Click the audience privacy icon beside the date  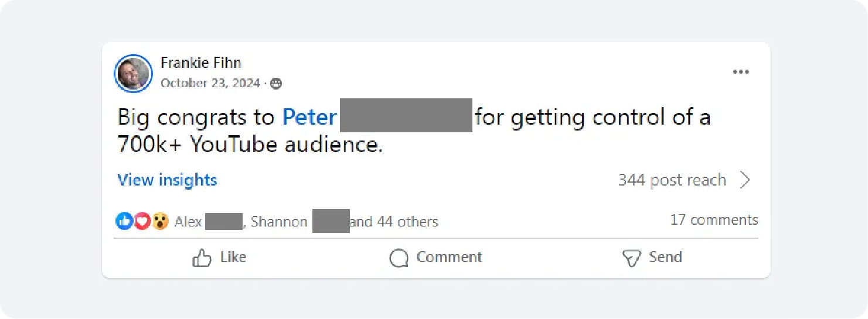pyautogui.click(x=276, y=84)
